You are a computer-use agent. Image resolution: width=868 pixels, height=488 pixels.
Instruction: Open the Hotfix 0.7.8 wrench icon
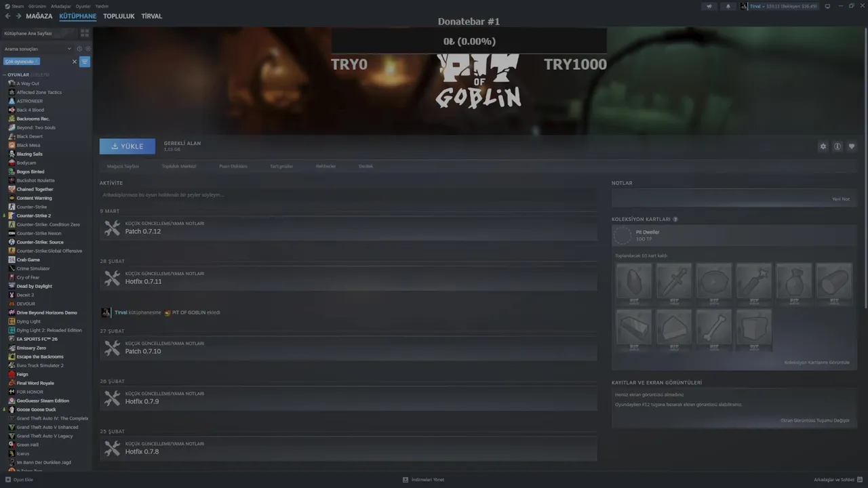tap(112, 449)
